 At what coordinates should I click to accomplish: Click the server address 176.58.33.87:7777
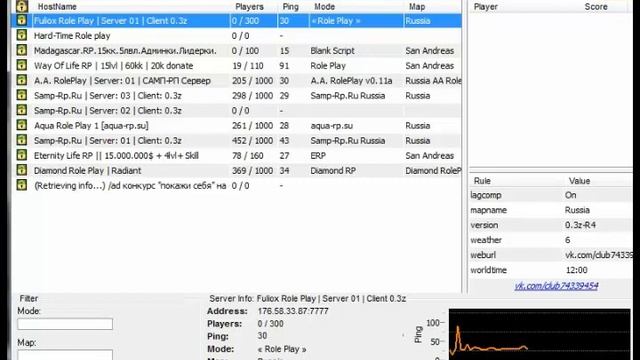[293, 311]
